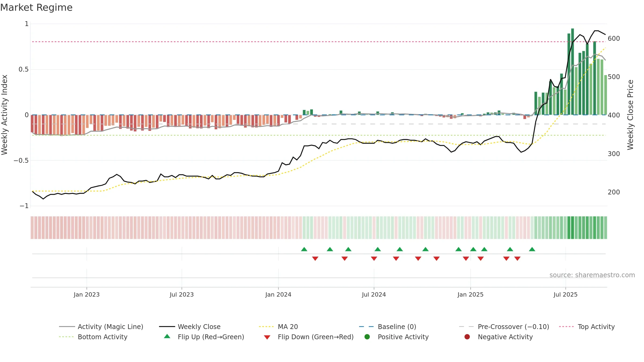Toggle Weekly Close legend entry

point(190,327)
